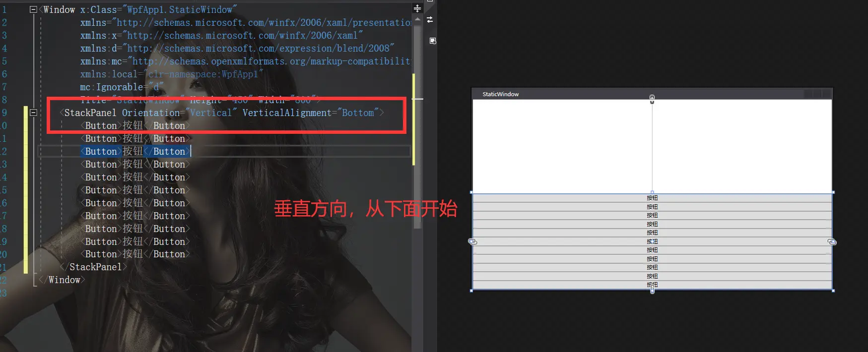Click the top margin anchor in StaticWindow designer
This screenshot has width=868, height=352.
(x=652, y=99)
